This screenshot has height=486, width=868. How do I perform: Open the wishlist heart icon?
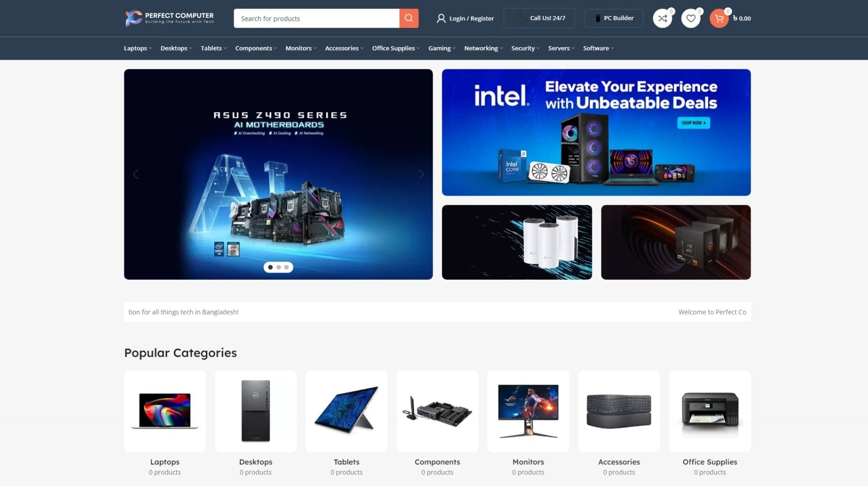(x=690, y=18)
